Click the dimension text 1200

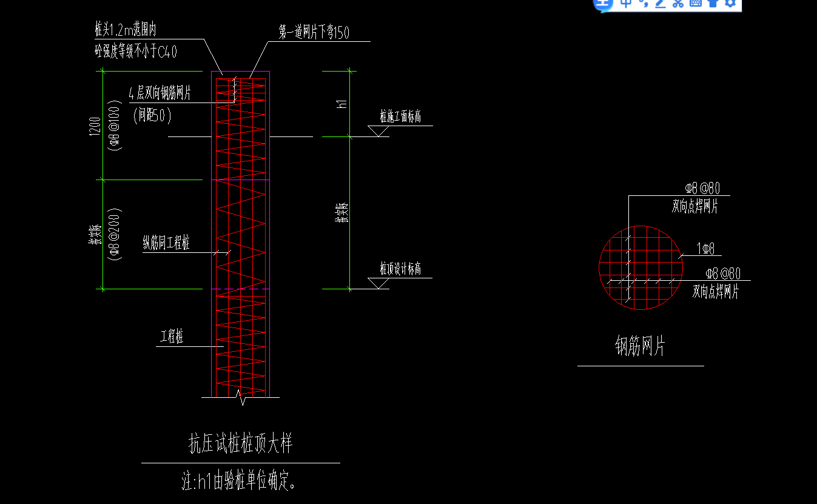(95, 126)
